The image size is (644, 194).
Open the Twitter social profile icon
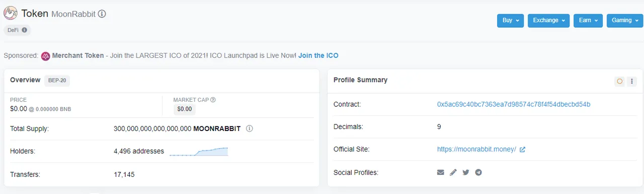pyautogui.click(x=466, y=172)
